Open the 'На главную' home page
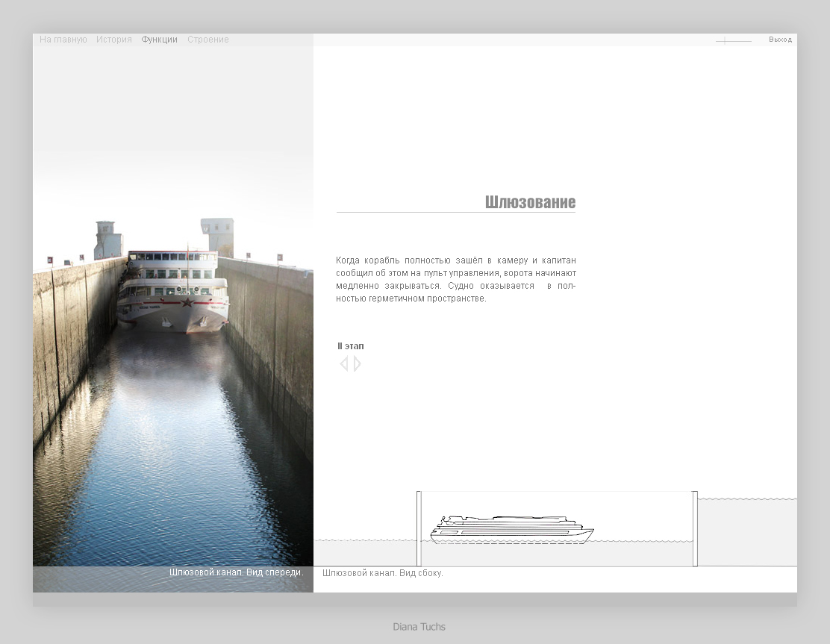Screen dimensions: 830x644 63,40
